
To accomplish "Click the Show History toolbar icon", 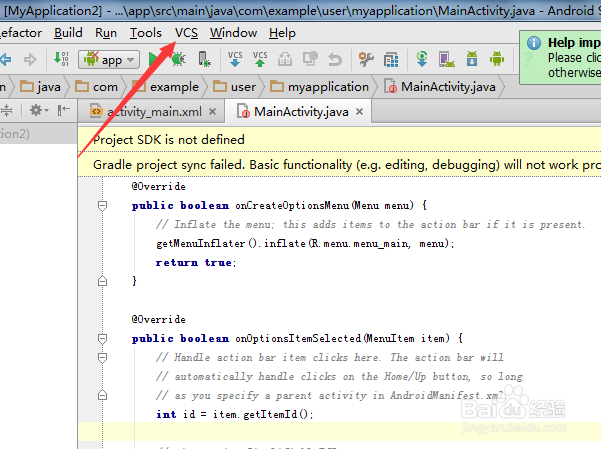I will point(285,59).
